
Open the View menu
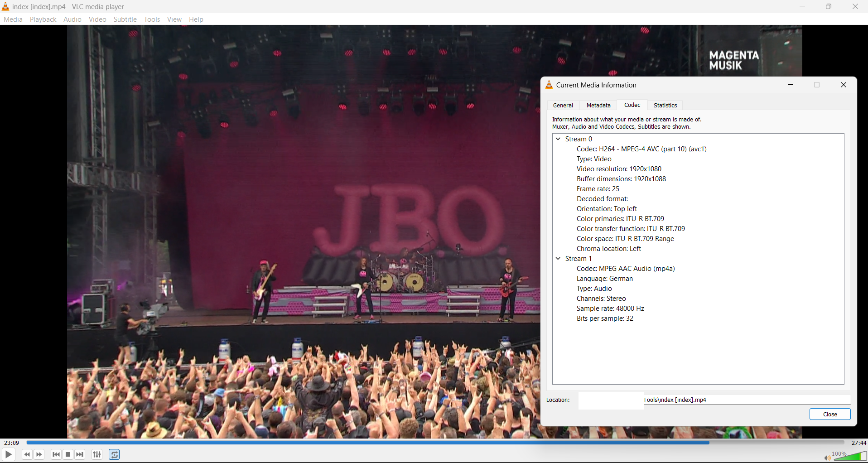(x=174, y=19)
